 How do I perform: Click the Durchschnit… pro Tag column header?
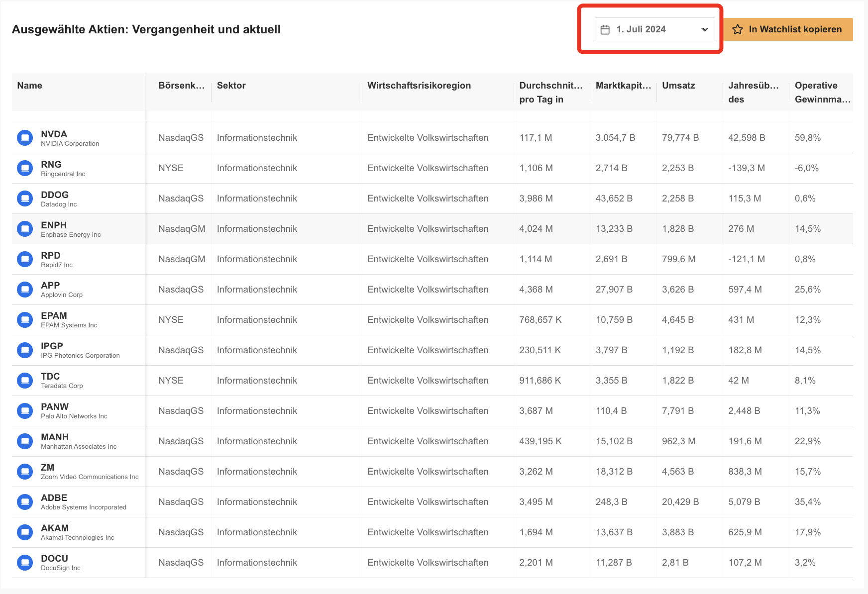pos(551,92)
